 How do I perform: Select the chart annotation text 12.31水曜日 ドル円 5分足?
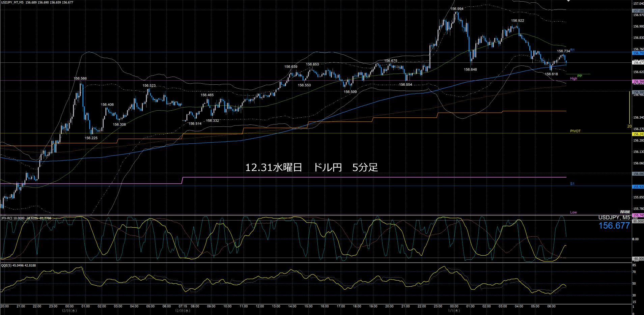tap(311, 168)
